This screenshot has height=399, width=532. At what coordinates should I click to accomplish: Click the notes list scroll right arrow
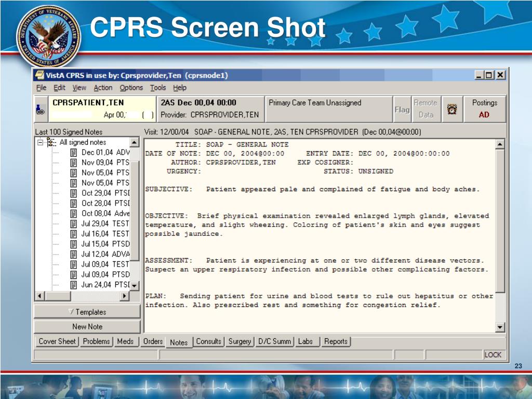[125, 296]
